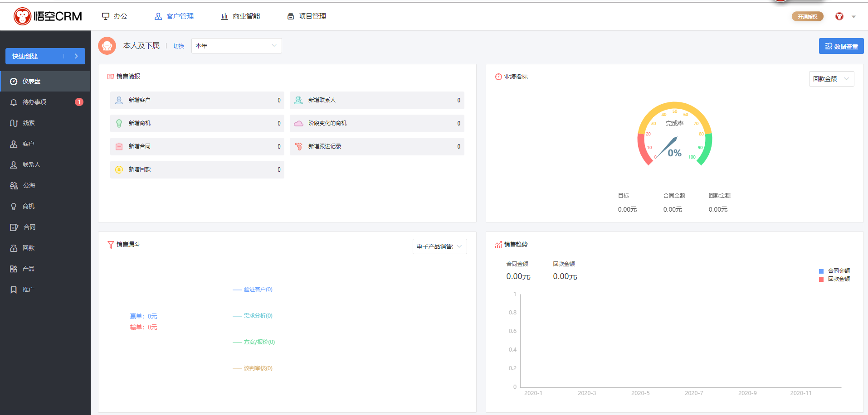868x415 pixels.
Task: Open the 电子产品销售 funnel dropdown
Action: (439, 246)
